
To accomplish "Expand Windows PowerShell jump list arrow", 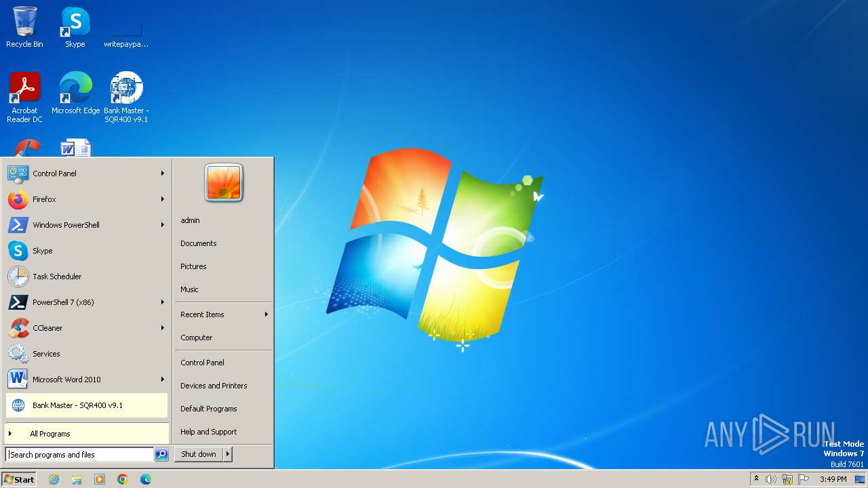I will point(163,225).
